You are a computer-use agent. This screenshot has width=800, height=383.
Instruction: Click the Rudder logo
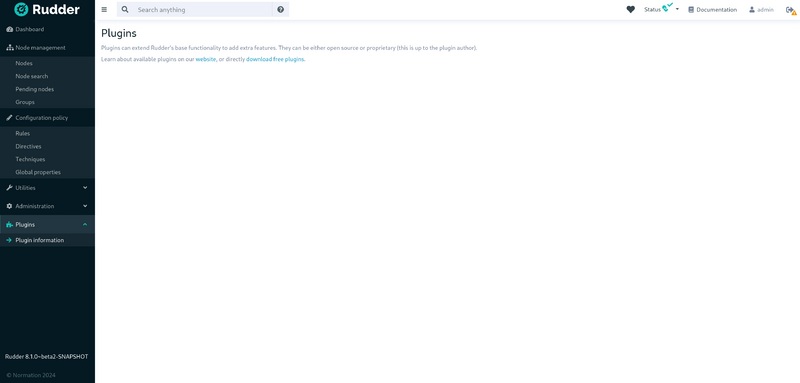click(x=47, y=9)
